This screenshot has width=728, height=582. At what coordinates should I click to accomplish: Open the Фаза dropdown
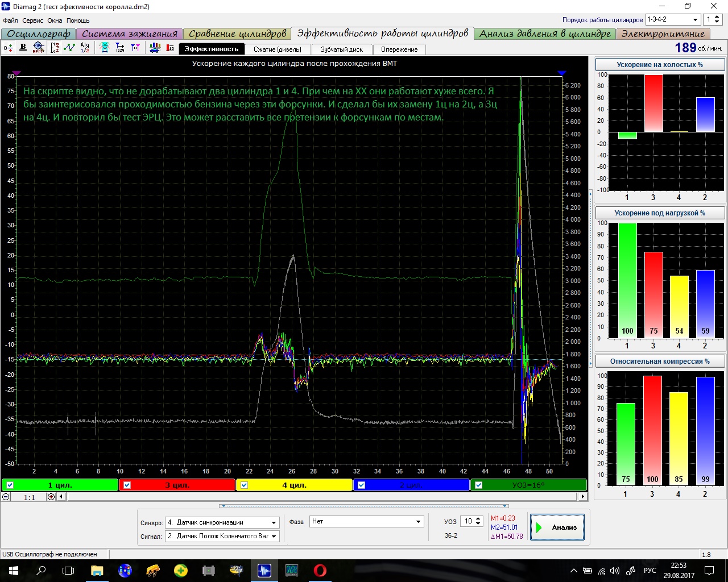(367, 521)
